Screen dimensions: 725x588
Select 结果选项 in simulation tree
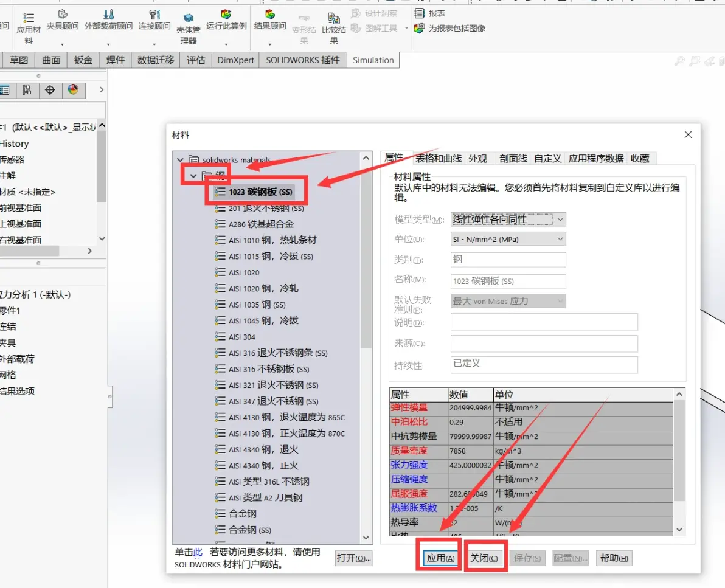pyautogui.click(x=18, y=391)
